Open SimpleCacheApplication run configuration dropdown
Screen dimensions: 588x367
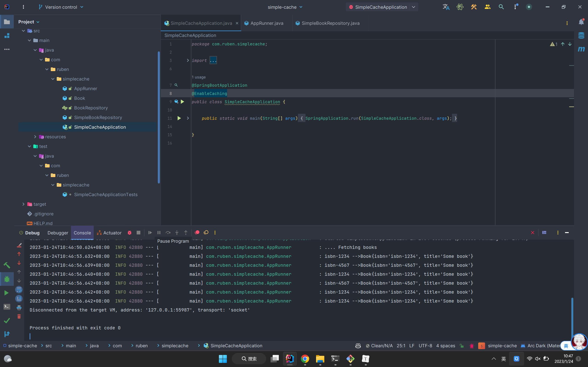coord(413,7)
